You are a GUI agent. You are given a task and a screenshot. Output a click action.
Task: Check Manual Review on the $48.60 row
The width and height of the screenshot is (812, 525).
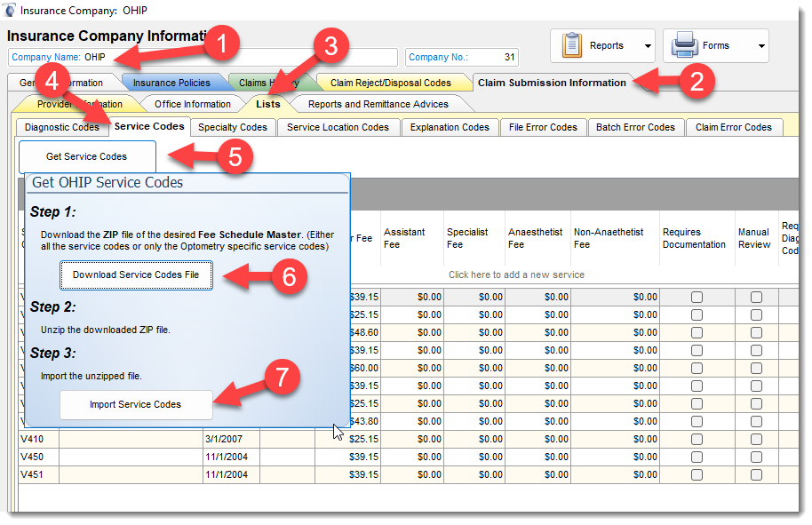757,332
